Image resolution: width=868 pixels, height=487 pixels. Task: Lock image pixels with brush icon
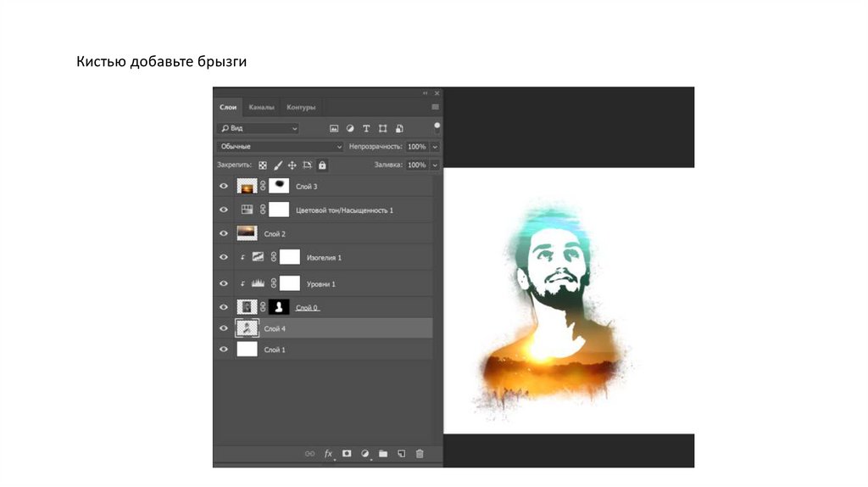click(x=277, y=165)
